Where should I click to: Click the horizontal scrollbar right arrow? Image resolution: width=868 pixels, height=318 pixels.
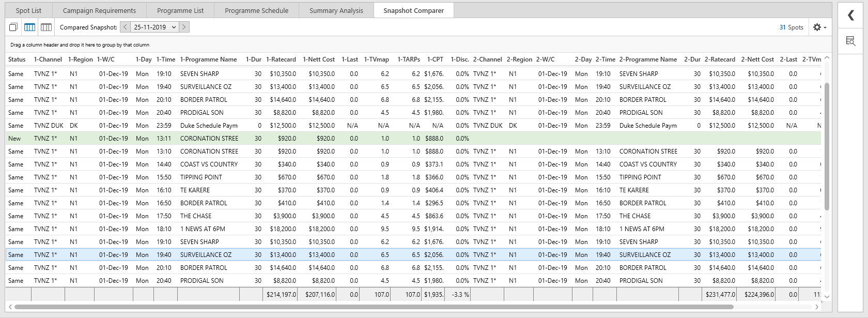click(817, 307)
